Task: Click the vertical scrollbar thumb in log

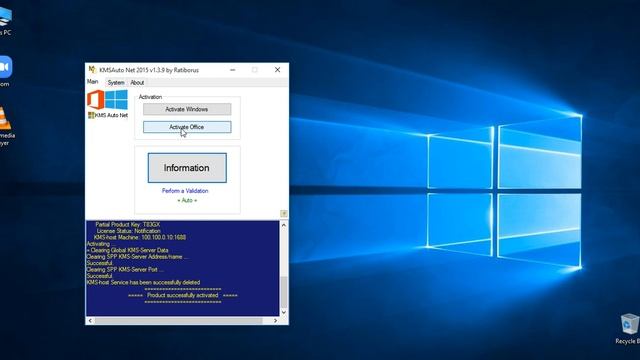Action: (284, 292)
